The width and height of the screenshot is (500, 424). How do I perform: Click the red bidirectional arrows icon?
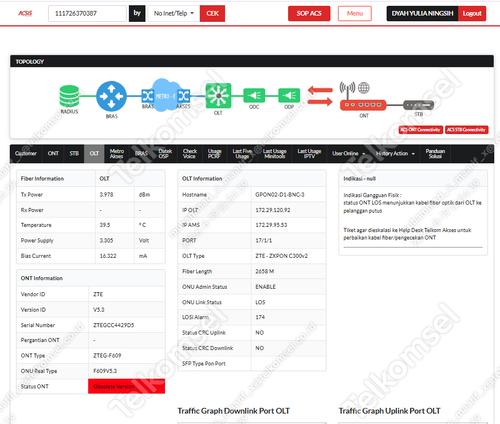[320, 96]
